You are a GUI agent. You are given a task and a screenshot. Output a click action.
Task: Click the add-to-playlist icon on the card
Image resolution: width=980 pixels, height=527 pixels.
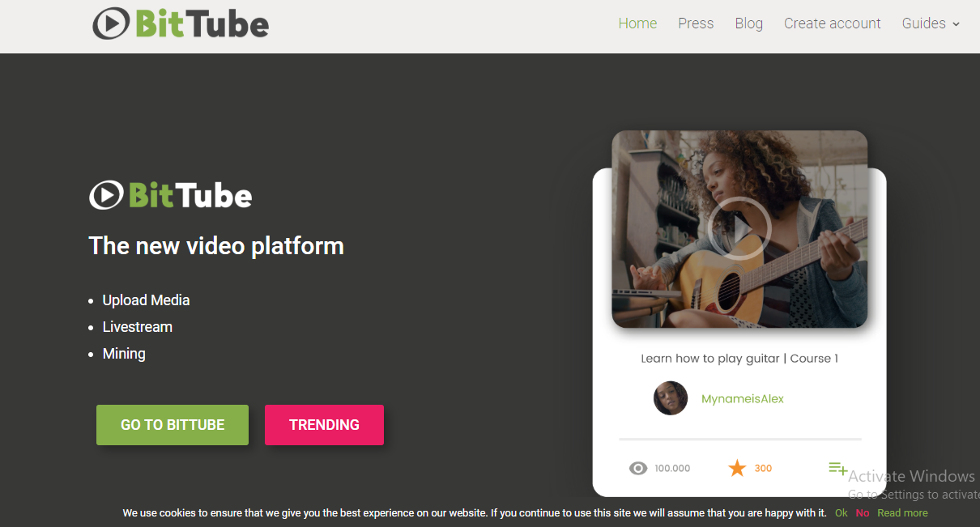point(837,468)
